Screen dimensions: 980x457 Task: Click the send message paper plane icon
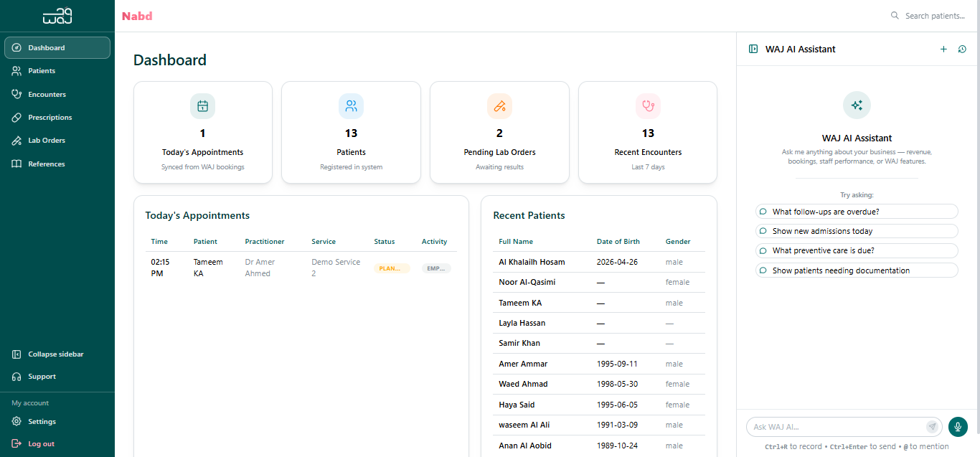(932, 427)
